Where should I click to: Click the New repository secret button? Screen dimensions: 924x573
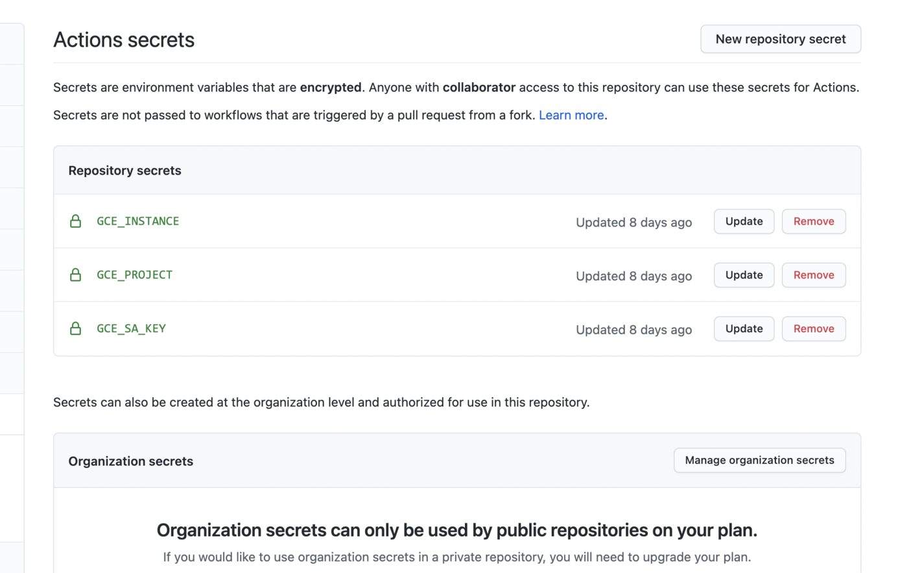pyautogui.click(x=780, y=39)
